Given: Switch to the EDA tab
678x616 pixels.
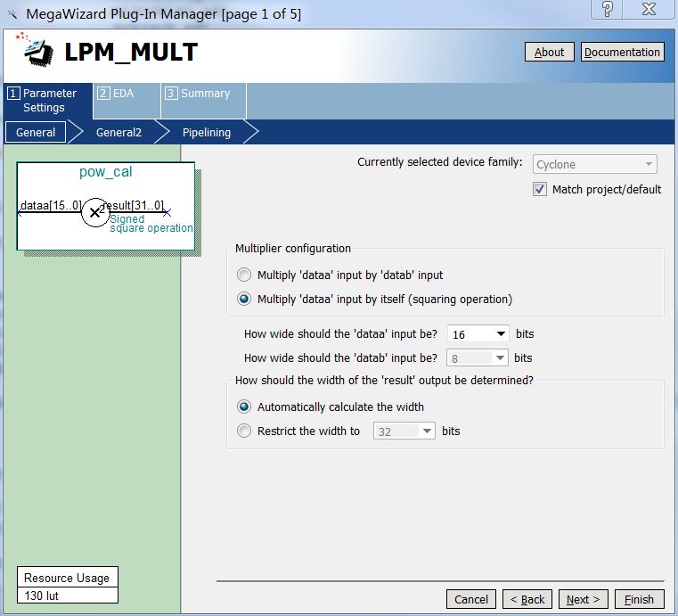Looking at the screenshot, I should click(127, 101).
